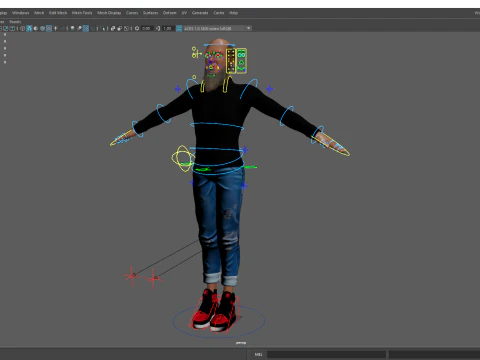Open the UV menu
Screen dimensions: 480x360
184,13
